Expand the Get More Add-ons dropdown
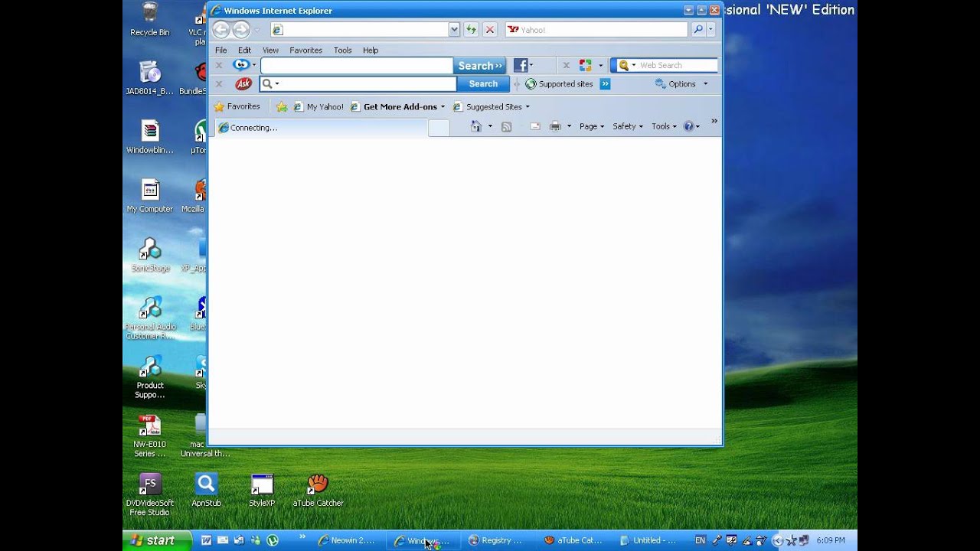This screenshot has height=551, width=980. 443,107
